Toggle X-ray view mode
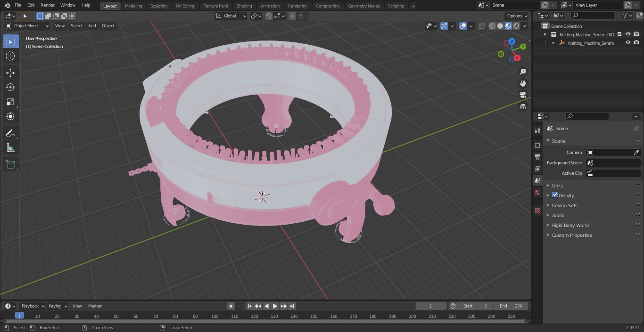Viewport: 644px width, 332px height. tap(481, 26)
